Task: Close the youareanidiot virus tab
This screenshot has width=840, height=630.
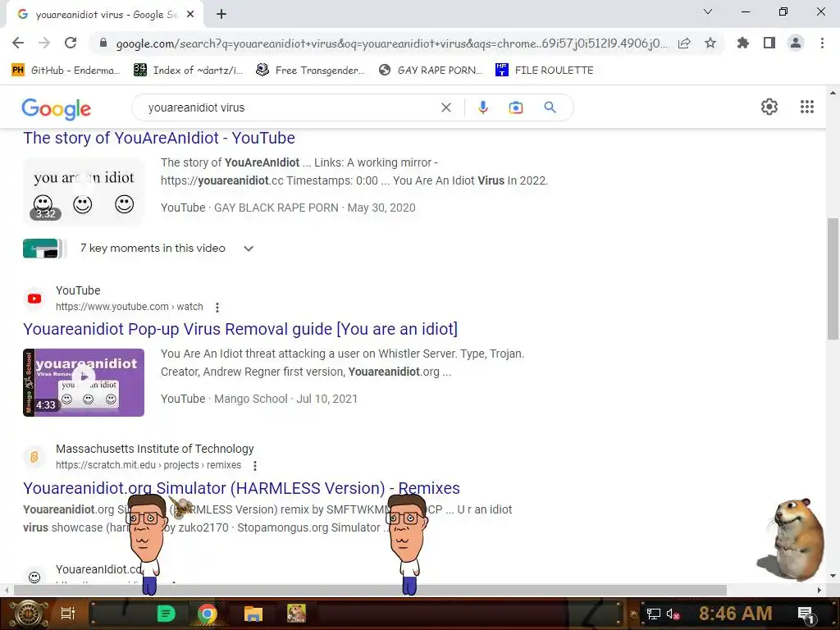Action: [x=190, y=15]
